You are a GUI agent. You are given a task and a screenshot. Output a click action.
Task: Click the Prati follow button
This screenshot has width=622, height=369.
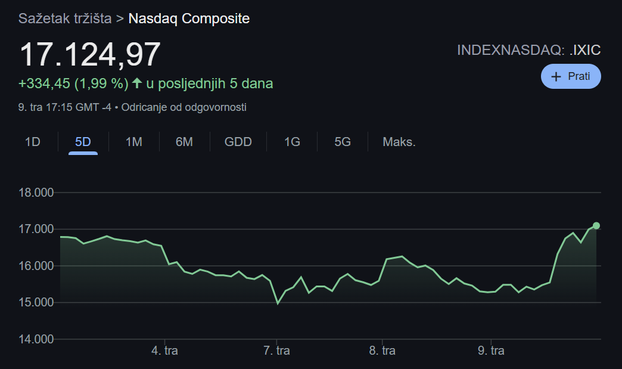click(571, 76)
